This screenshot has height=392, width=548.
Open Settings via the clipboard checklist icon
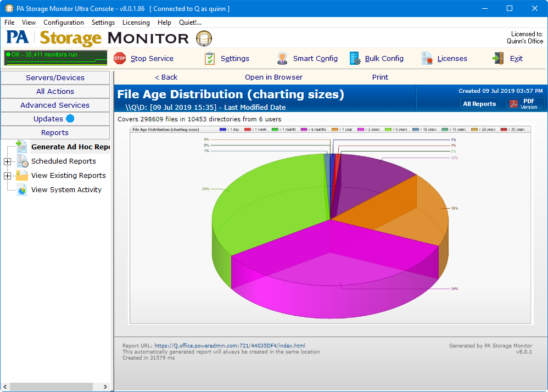coord(210,58)
